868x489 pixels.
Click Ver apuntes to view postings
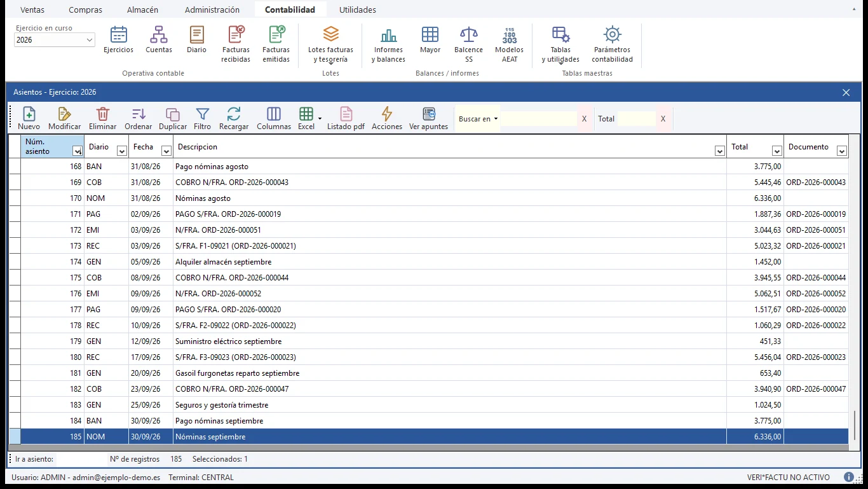429,118
